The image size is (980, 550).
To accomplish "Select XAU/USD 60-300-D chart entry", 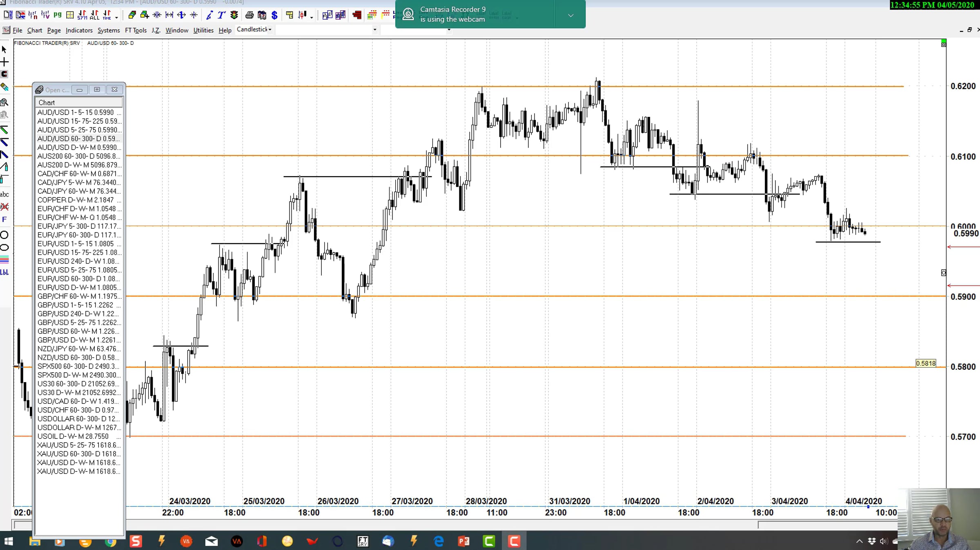I will (x=78, y=454).
